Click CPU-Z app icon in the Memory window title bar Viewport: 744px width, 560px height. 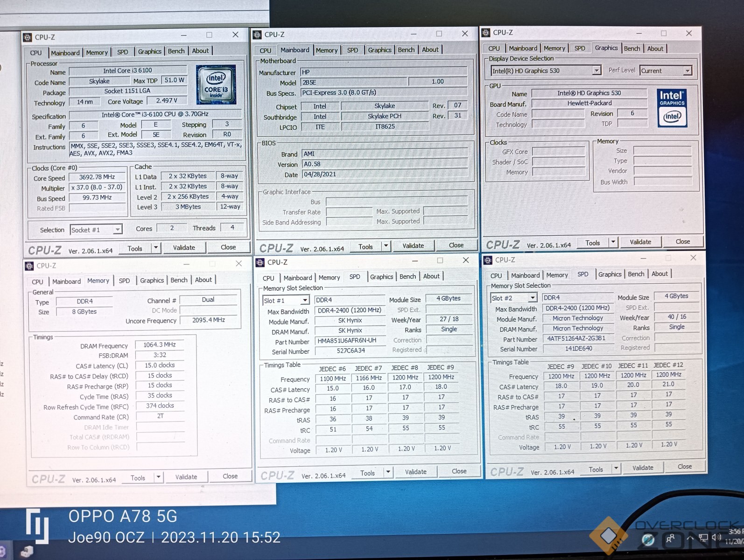pos(29,266)
